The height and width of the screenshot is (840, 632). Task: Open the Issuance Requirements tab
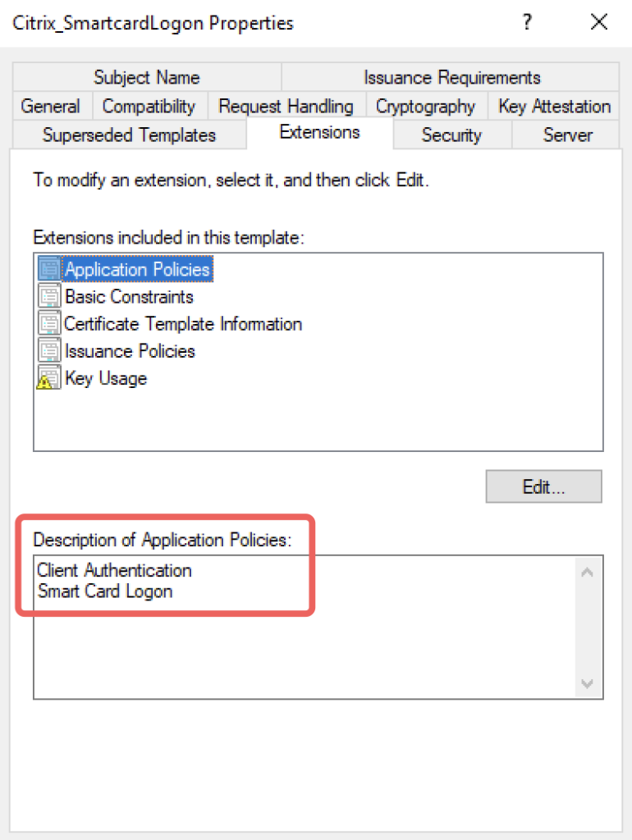(x=451, y=77)
